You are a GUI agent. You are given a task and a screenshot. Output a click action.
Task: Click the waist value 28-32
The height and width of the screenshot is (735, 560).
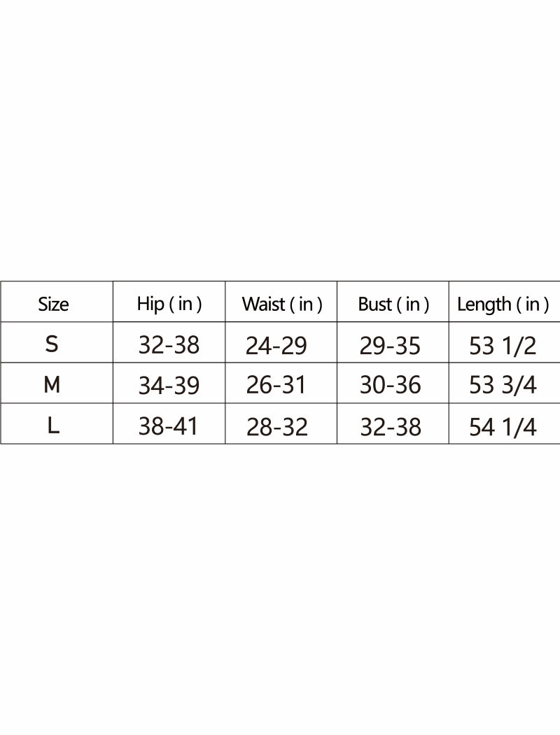point(277,428)
